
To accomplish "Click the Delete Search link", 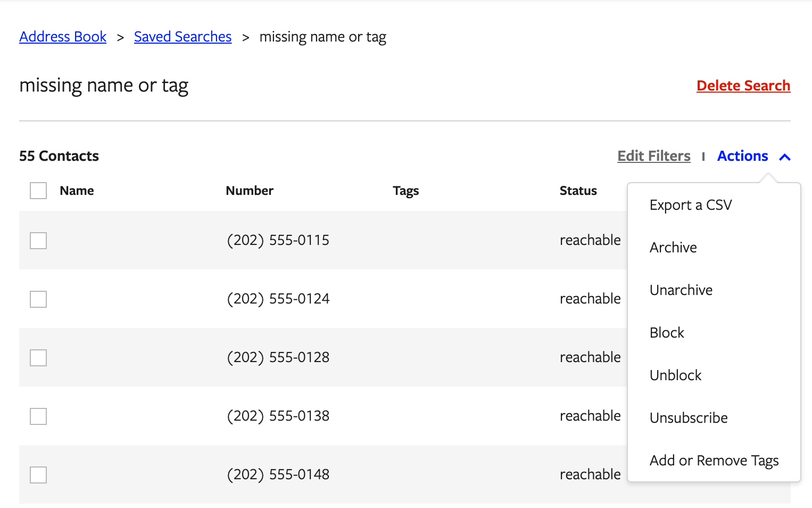I will coord(743,86).
